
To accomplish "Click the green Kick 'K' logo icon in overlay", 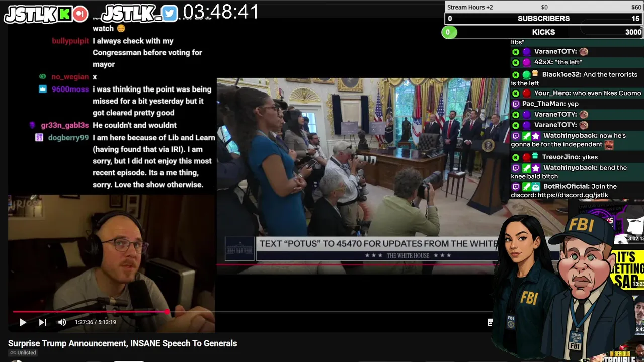I will (64, 14).
